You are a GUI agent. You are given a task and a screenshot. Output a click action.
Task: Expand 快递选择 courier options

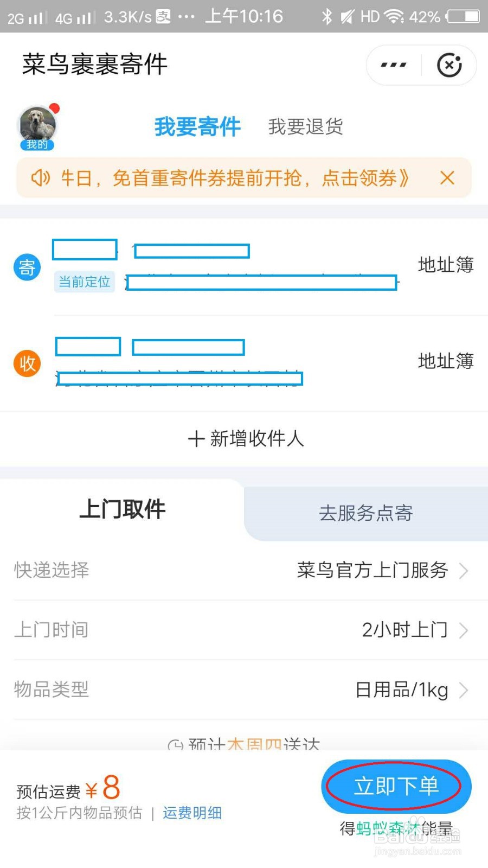244,570
